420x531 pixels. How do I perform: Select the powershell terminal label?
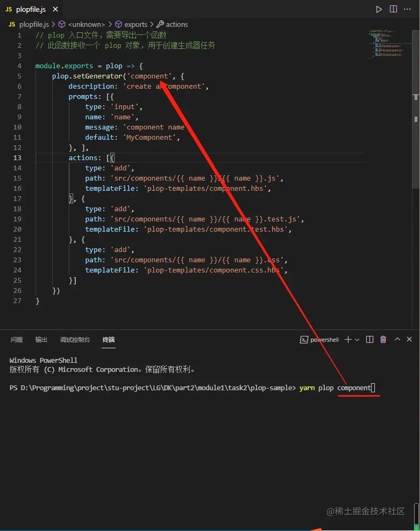tap(324, 340)
